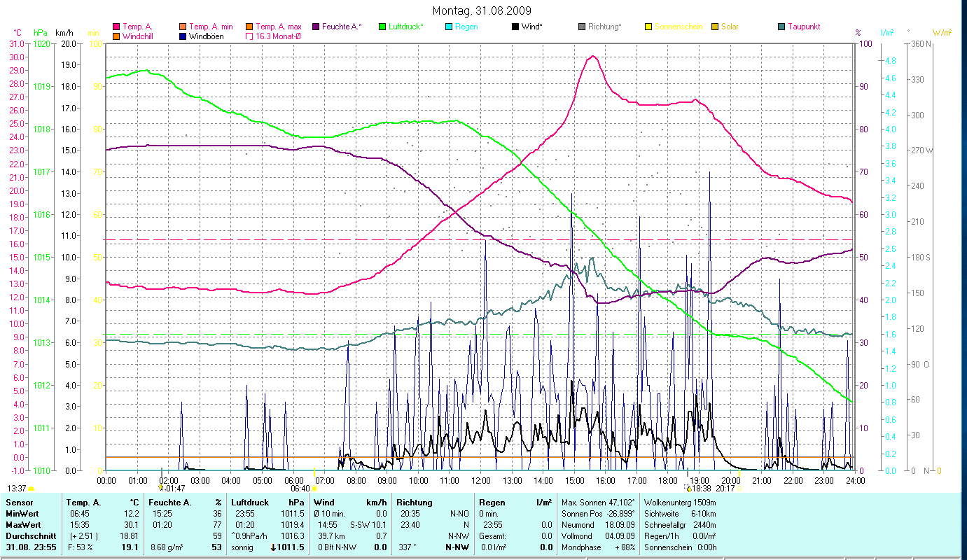Click the Temp. A. legend color square
Viewport: 967px width, 560px height.
(116, 27)
